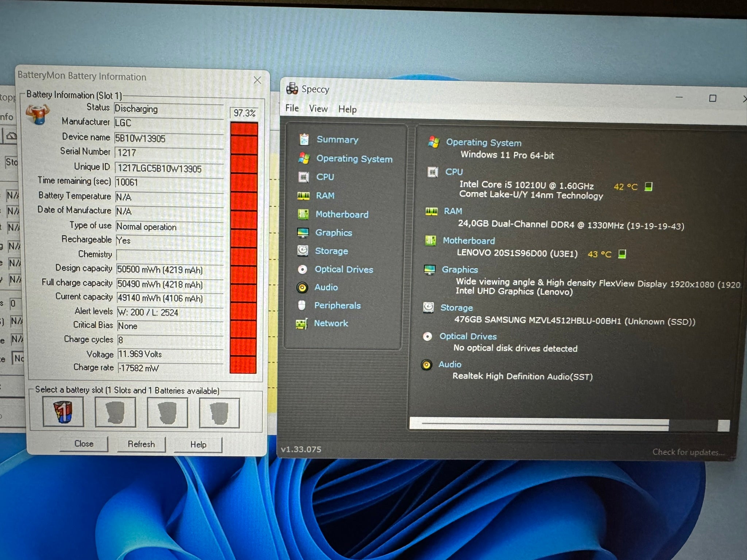Click the Summary clipboard icon in the sidebar
Screen dimensions: 747x560
(x=304, y=139)
